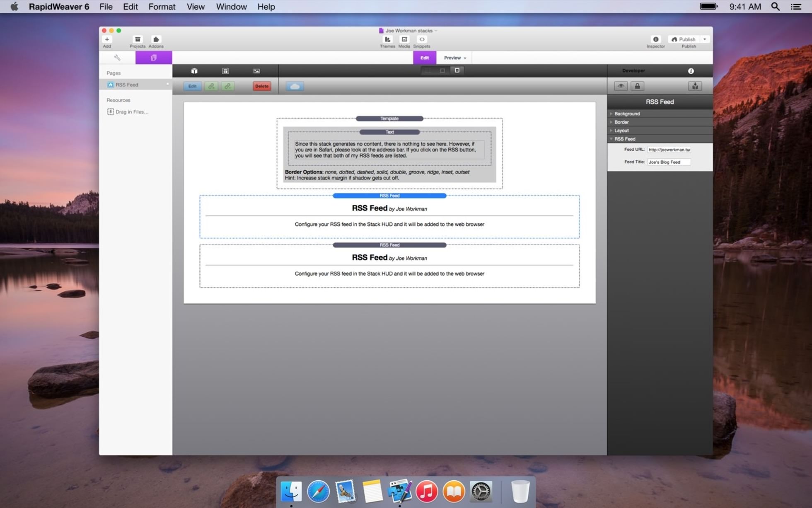Open the Window menu
This screenshot has height=508, width=812.
tap(231, 7)
